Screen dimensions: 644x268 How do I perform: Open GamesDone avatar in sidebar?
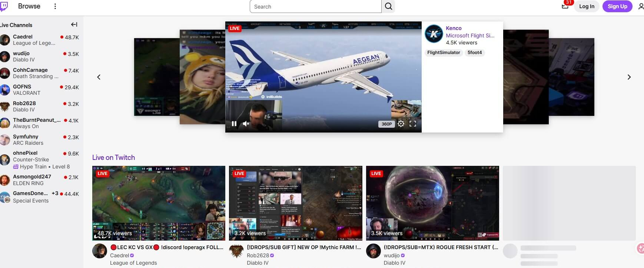(5, 197)
